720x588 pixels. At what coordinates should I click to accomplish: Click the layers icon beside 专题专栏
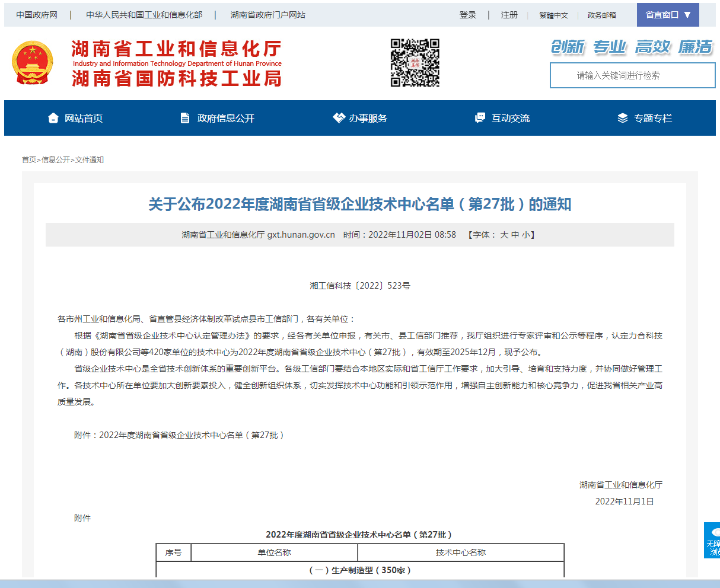[623, 118]
